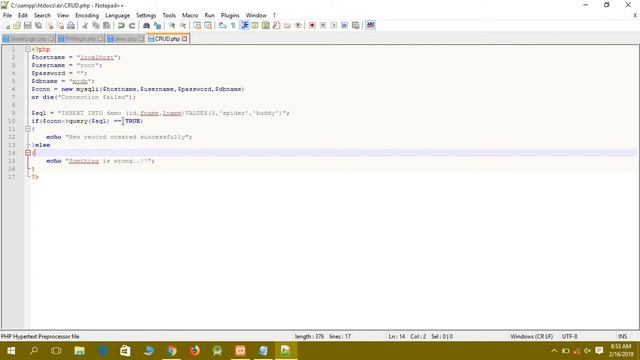Save the recorded macro icon
The image size is (640, 360).
coord(356,25)
